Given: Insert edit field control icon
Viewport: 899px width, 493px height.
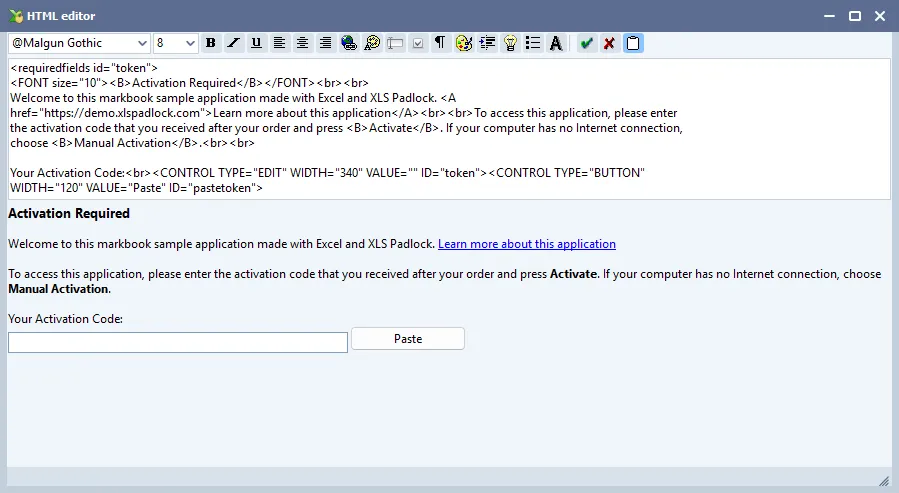Looking at the screenshot, I should point(395,43).
